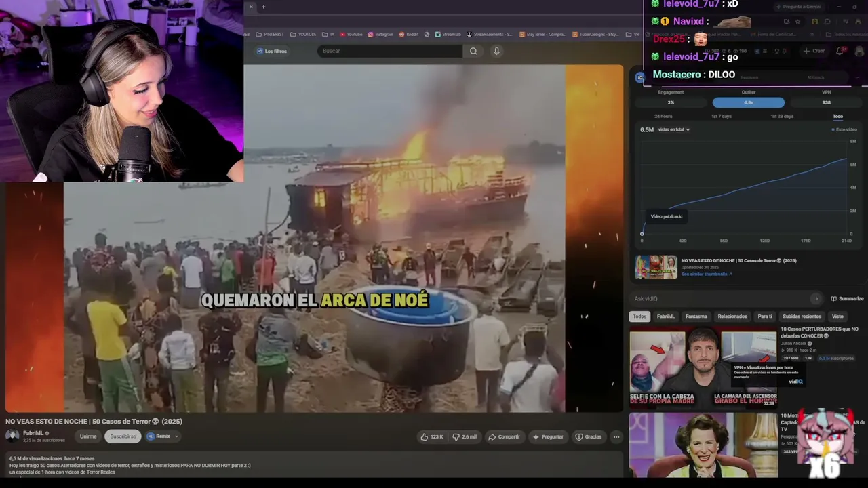868x488 pixels.
Task: Select the 1st 7 days tab
Action: 722,116
